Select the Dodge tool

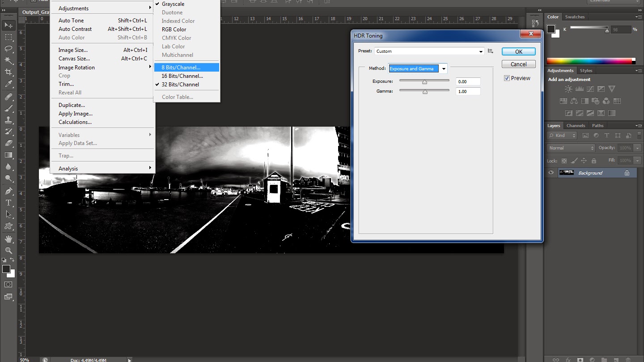tap(8, 178)
